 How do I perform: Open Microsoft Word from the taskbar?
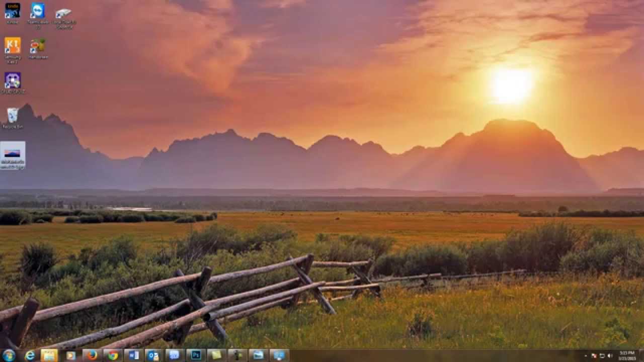pyautogui.click(x=133, y=355)
